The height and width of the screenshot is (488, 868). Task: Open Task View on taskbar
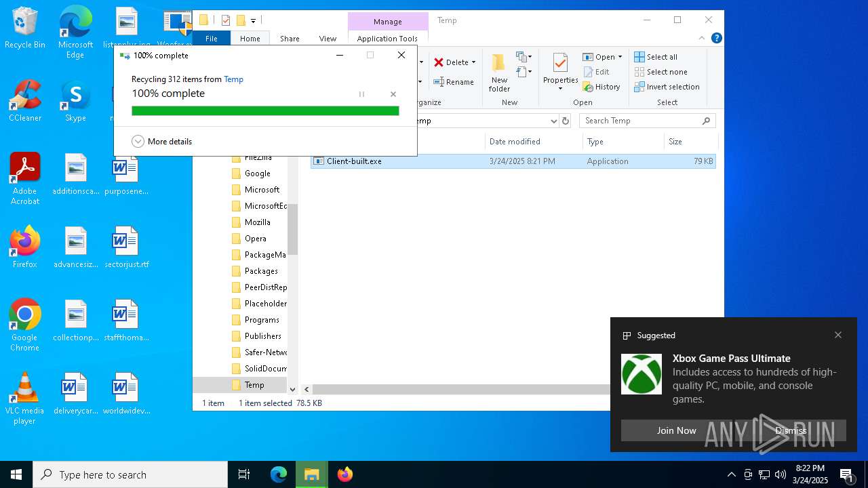point(244,474)
